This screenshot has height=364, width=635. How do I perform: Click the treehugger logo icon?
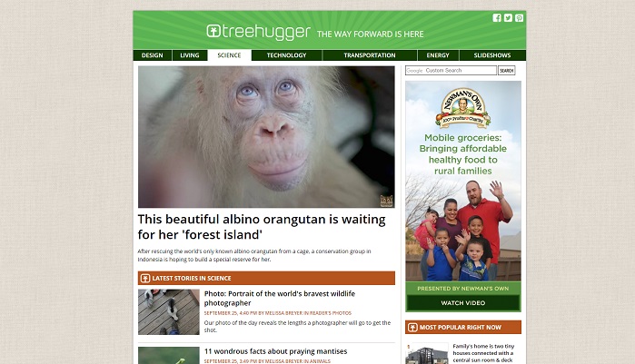tap(213, 31)
